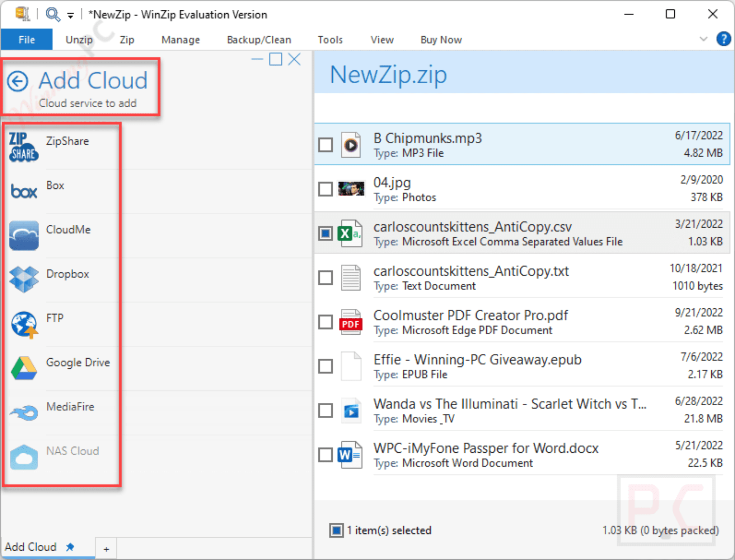Go back from Add Cloud panel
Viewport: 735px width, 560px height.
pos(17,81)
